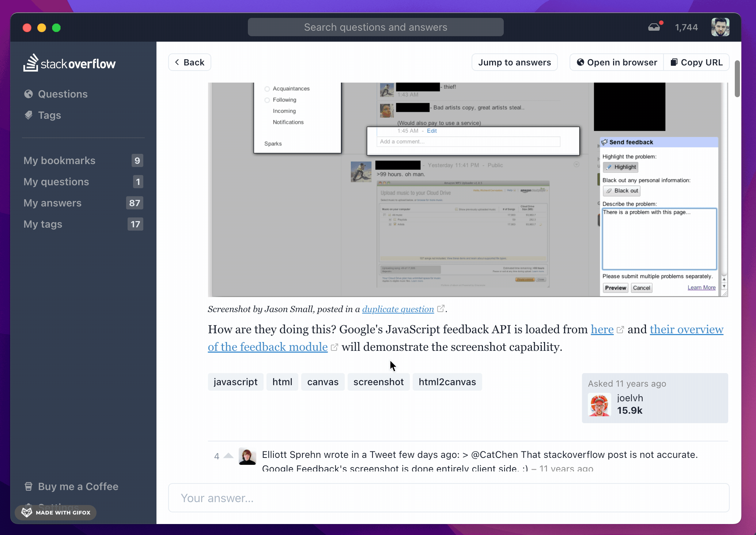Focus the Your answer input field

[x=449, y=498]
